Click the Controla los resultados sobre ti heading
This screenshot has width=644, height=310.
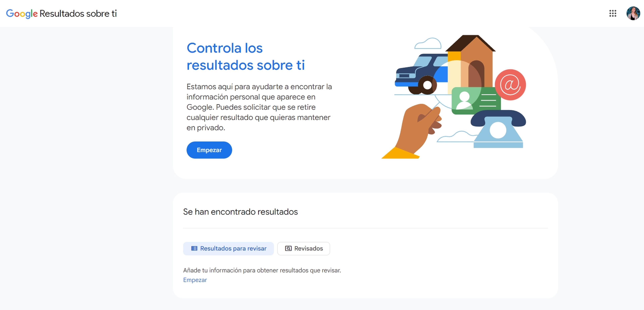pyautogui.click(x=246, y=56)
